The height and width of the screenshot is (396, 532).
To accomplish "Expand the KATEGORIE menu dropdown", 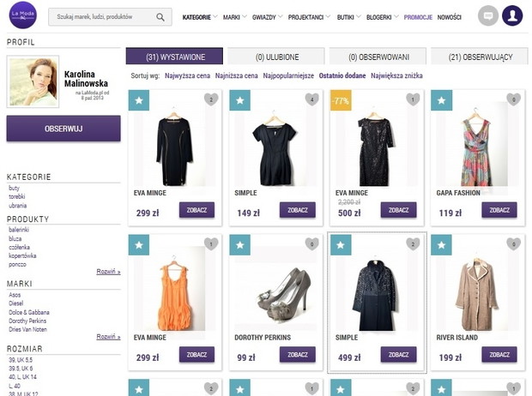I will (200, 17).
